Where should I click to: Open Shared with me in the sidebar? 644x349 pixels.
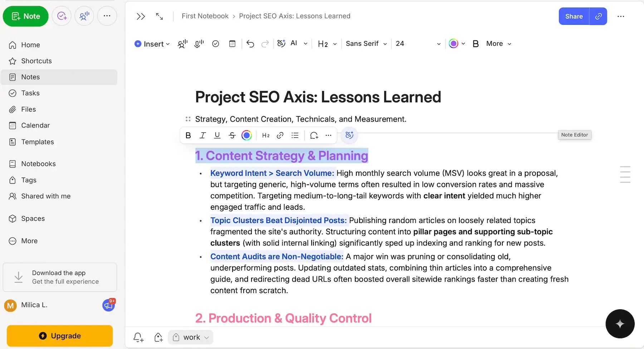point(59,196)
